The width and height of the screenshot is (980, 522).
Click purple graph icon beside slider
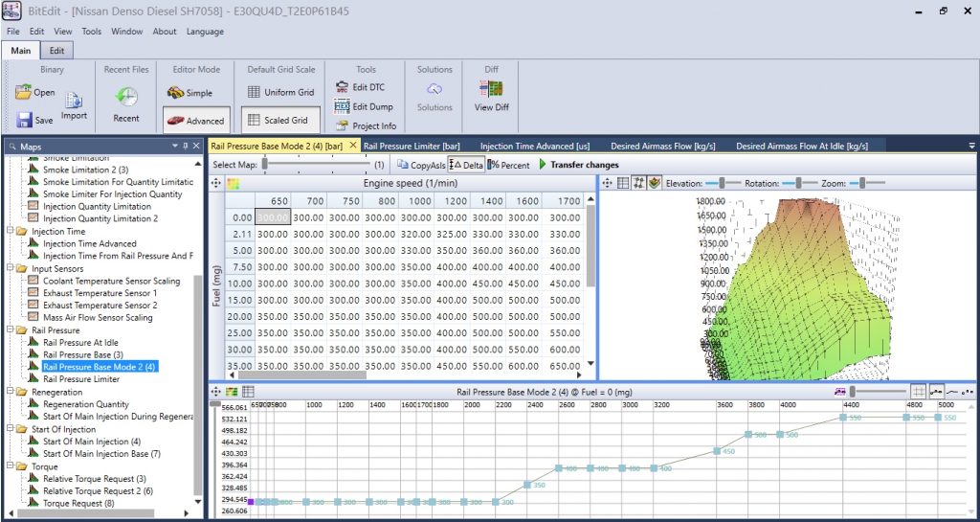tap(840, 392)
